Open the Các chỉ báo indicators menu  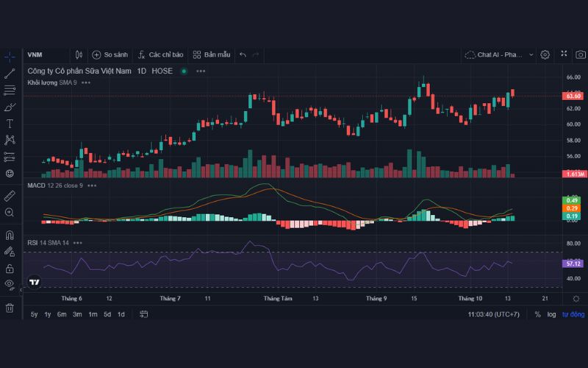point(159,54)
